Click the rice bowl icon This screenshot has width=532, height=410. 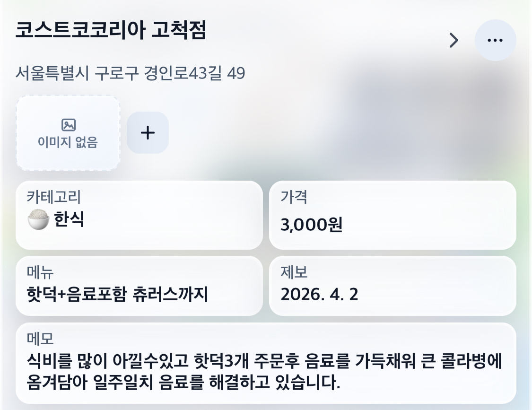pyautogui.click(x=39, y=220)
